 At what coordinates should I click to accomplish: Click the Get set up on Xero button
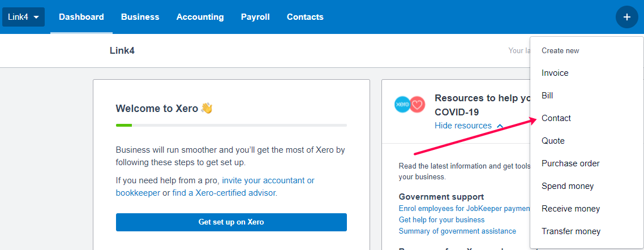231,222
